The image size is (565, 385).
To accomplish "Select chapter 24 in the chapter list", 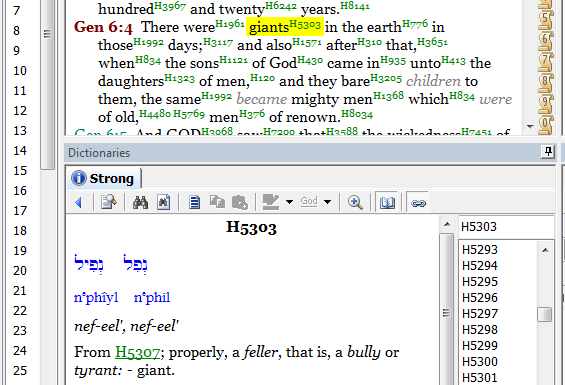I will [20, 351].
